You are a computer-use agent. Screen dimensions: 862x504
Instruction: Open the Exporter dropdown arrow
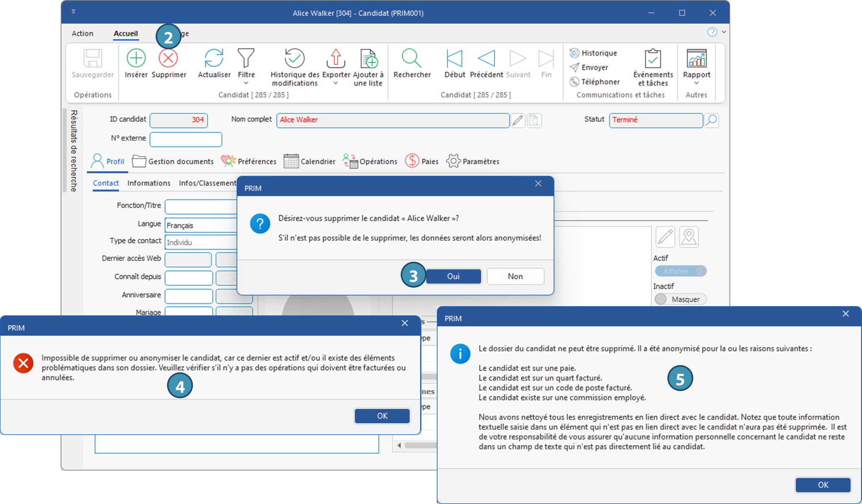(336, 83)
